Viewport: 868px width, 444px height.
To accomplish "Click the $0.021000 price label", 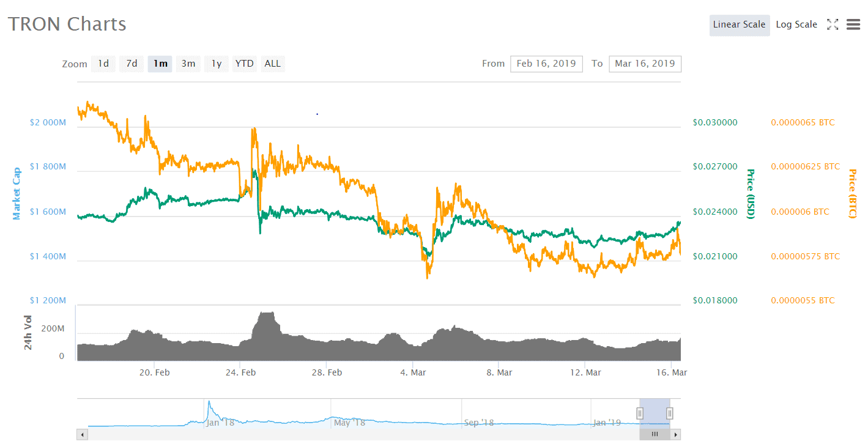I will (x=715, y=256).
